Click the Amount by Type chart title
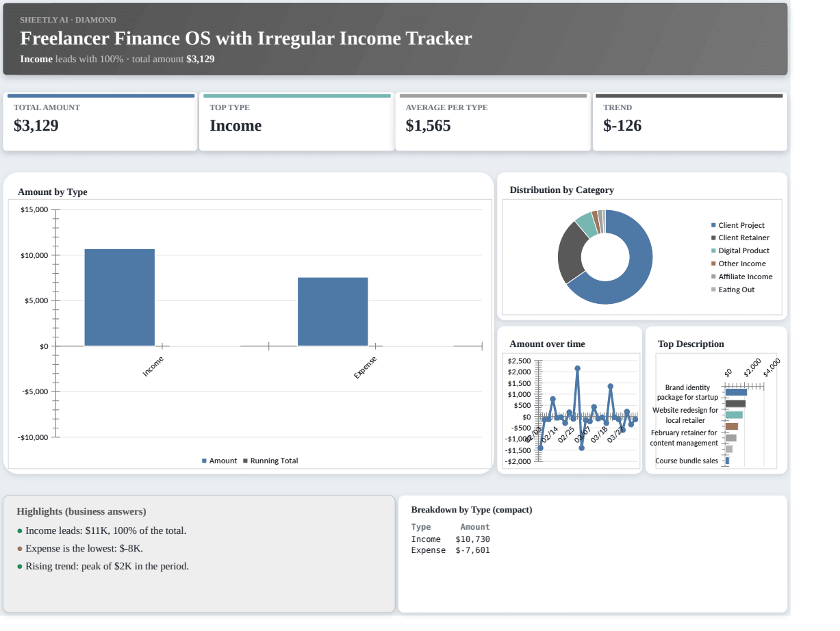Image resolution: width=840 pixels, height=631 pixels. (53, 192)
